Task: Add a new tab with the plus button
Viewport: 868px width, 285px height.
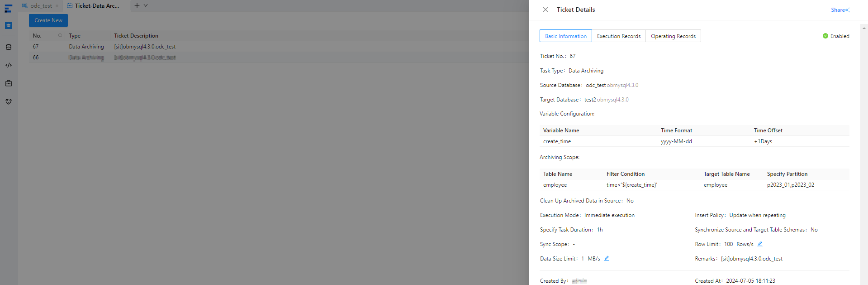Action: coord(137,5)
